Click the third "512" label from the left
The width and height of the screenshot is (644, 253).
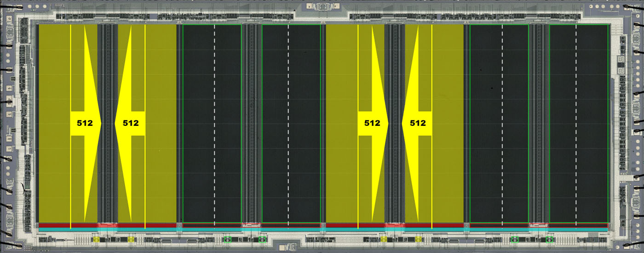(x=372, y=123)
